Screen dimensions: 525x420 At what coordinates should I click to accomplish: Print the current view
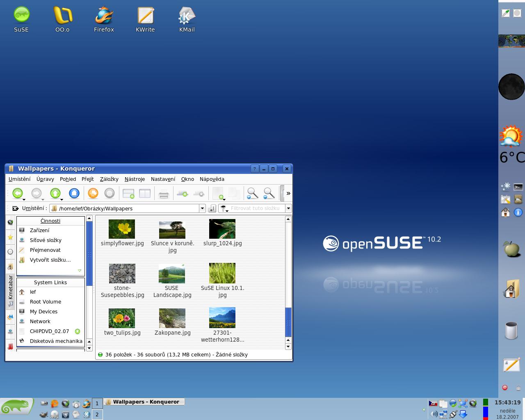tap(164, 194)
